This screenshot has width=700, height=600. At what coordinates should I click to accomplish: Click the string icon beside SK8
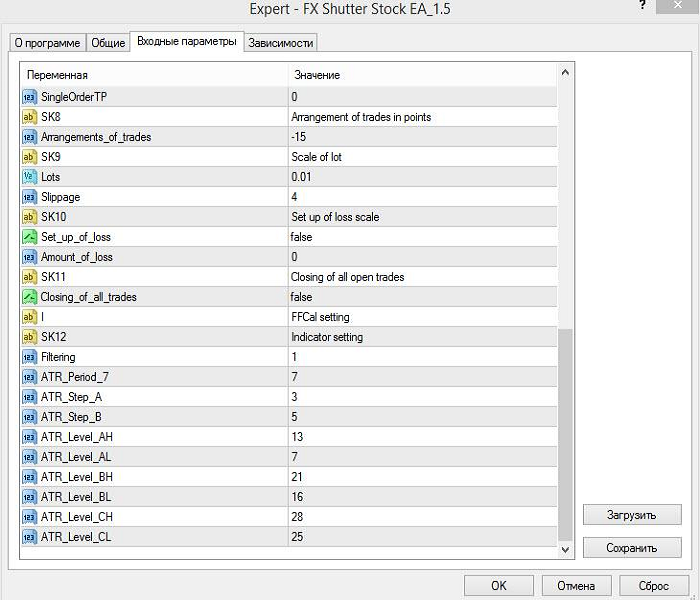29,117
